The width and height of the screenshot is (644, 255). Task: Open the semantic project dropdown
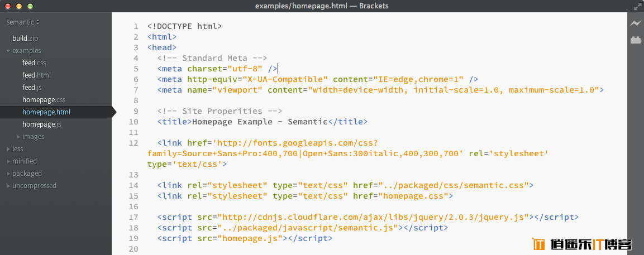click(x=23, y=22)
